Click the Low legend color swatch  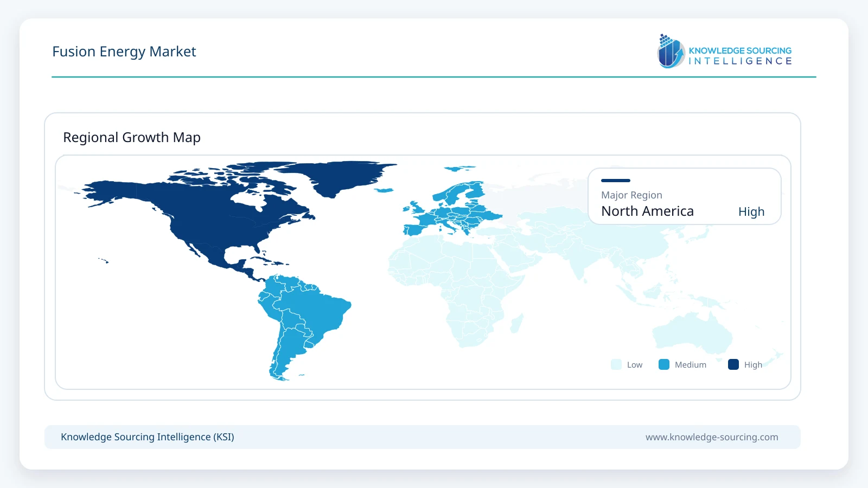616,364
